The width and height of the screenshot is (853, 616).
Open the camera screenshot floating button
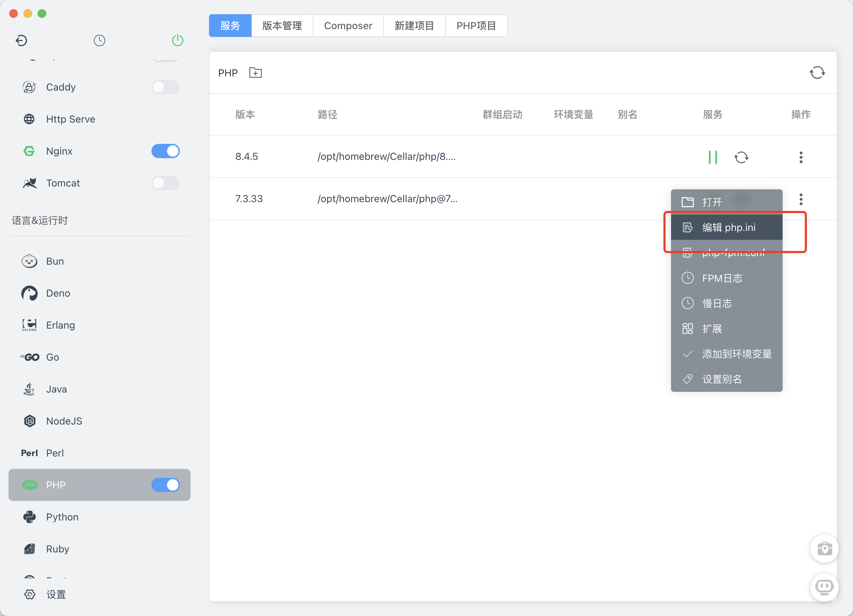(x=824, y=549)
